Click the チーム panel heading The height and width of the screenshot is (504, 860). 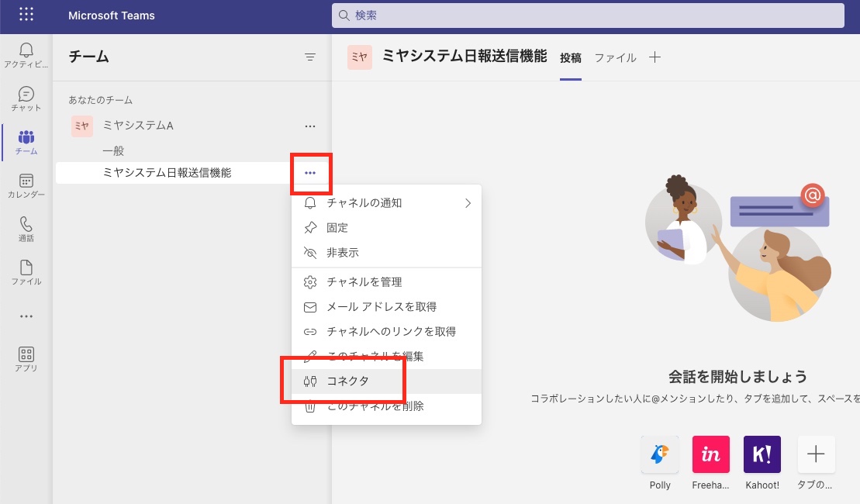point(89,57)
